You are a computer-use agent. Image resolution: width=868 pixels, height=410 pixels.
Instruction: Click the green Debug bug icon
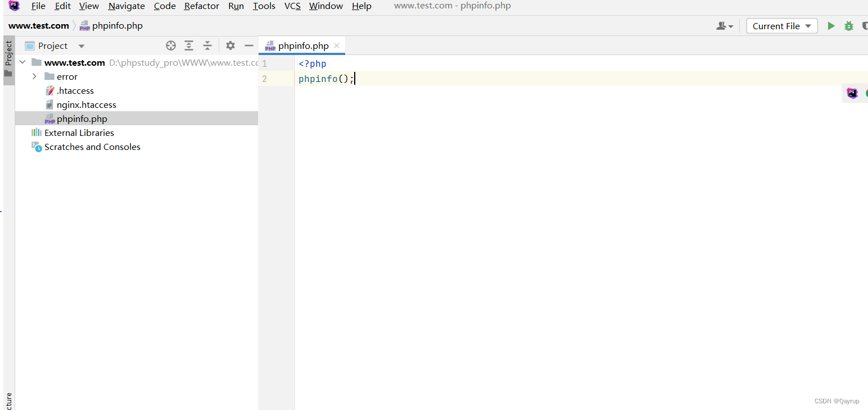tap(849, 26)
